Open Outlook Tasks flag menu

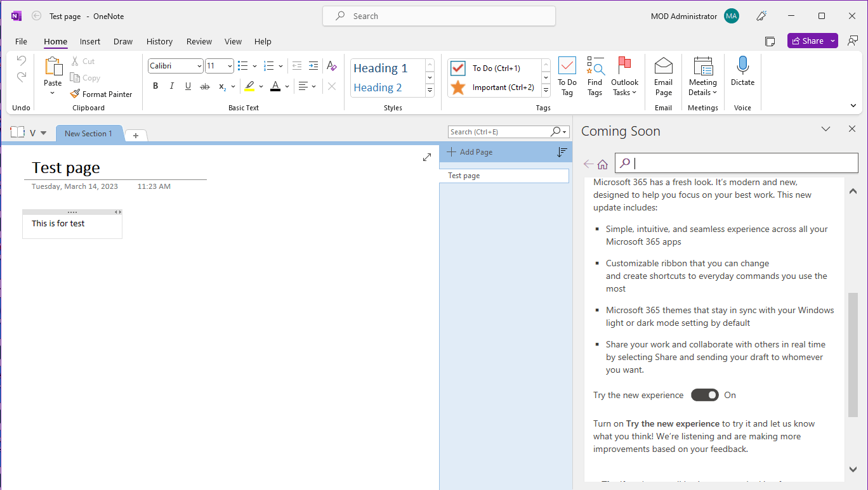tap(625, 77)
